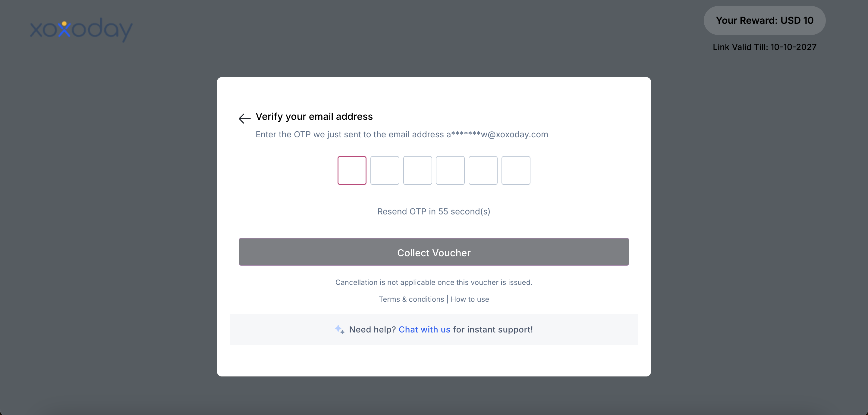Open the Terms & conditions link
Image resolution: width=868 pixels, height=415 pixels.
411,299
